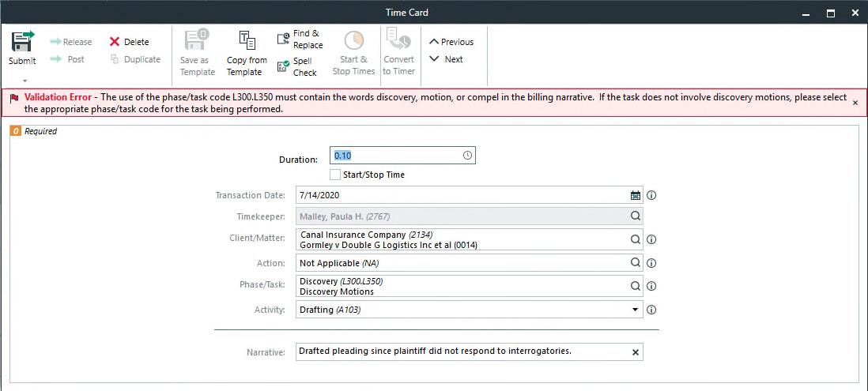Maximize the Time Card window
This screenshot has height=391, width=868.
(x=830, y=13)
